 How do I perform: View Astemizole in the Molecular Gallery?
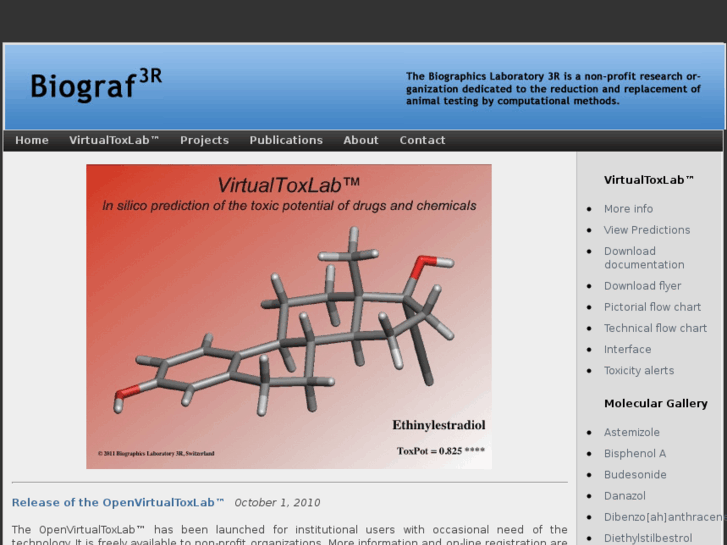[x=631, y=432]
